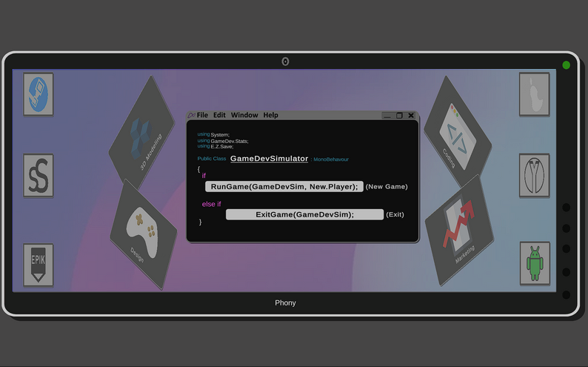Viewport: 588px width, 367px height.
Task: Close the code window with X
Action: coord(411,116)
